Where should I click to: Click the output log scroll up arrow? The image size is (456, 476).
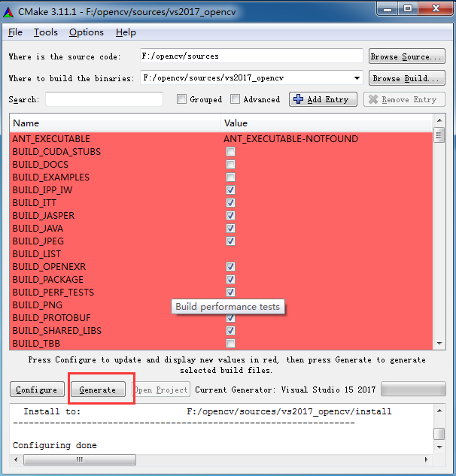439,411
